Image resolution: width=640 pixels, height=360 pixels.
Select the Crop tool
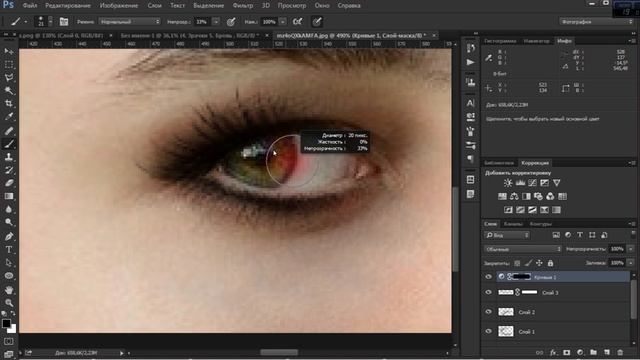[9, 104]
